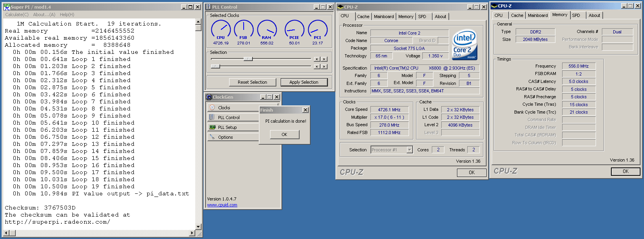Open the Calculate(C) menu in Super PI

click(x=17, y=15)
